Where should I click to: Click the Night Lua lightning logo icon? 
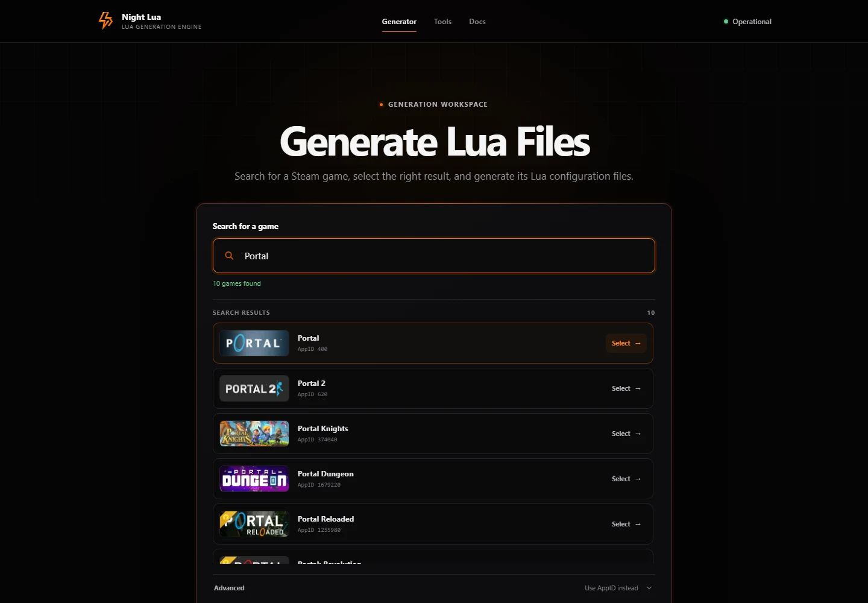pos(105,21)
